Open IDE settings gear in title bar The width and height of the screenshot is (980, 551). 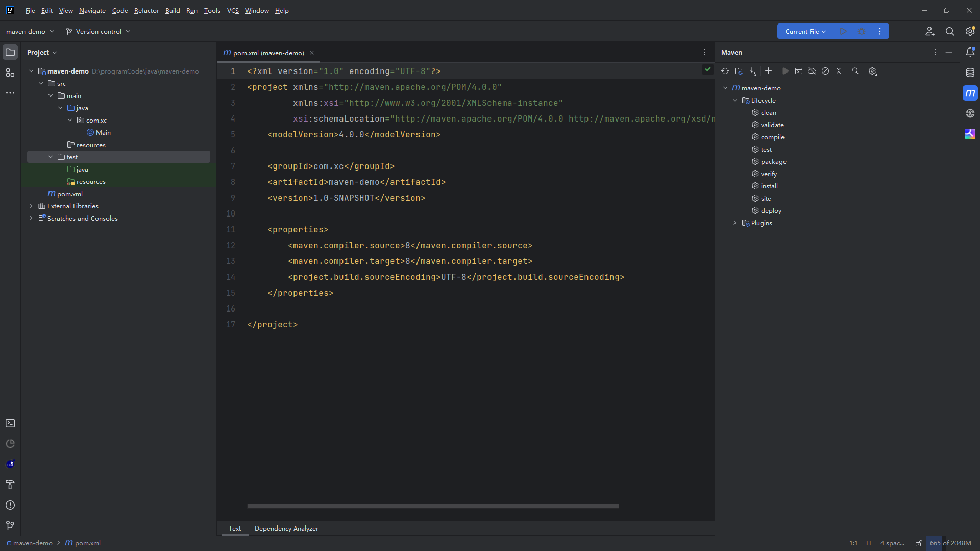970,31
